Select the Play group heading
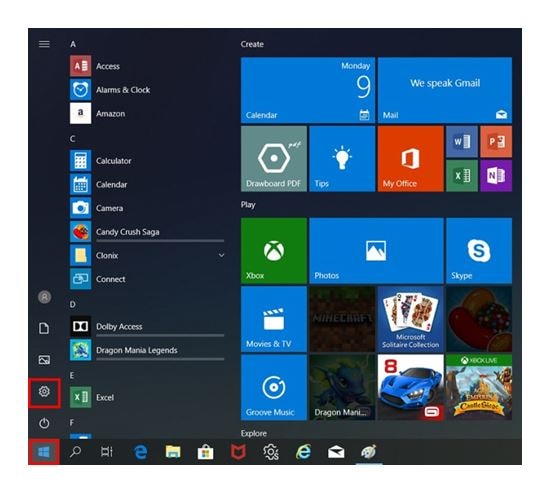 pos(248,205)
